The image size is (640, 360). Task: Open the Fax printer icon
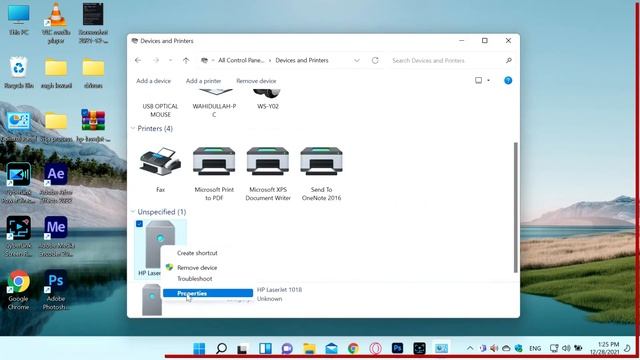(x=160, y=169)
